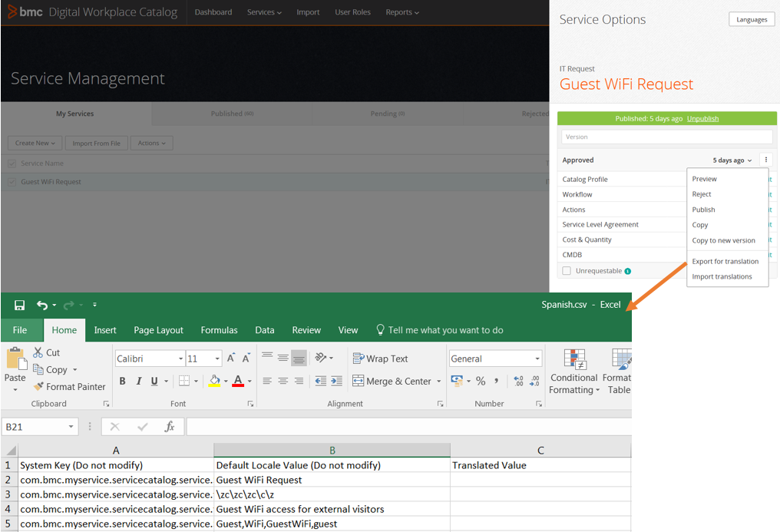Apply cell borders icon
780x532 pixels.
coord(184,382)
